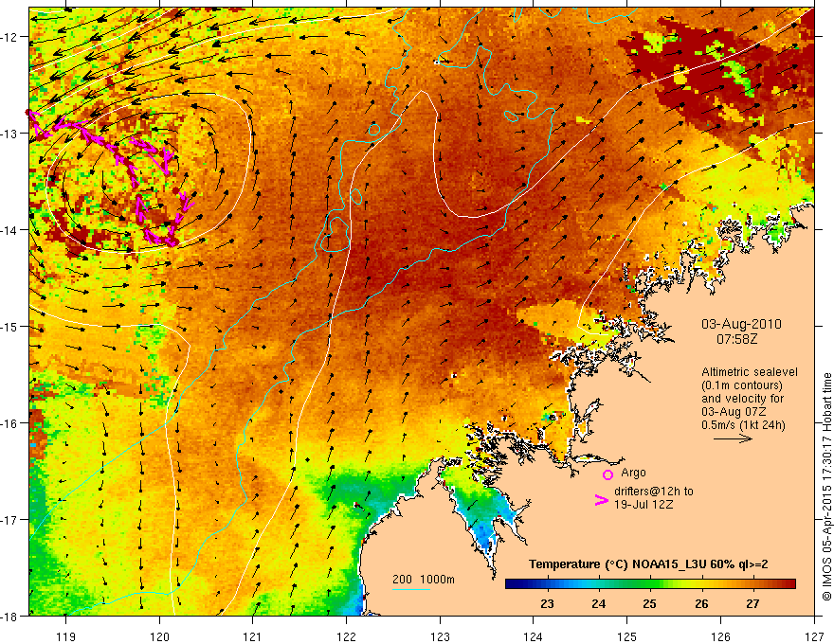Click the '03-Aug 07Z' text line
The image size is (834, 644).
click(733, 412)
